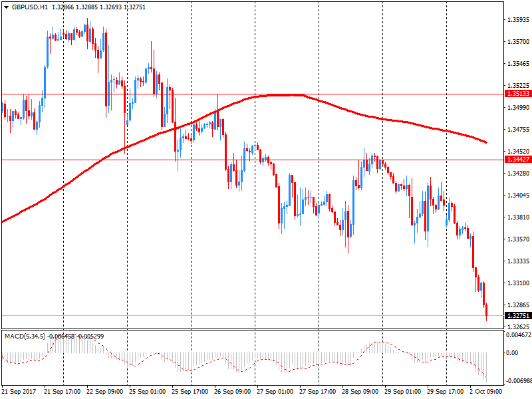Click the 1.32625 price scale label
Viewport: 532px width, 399px height.
(x=518, y=327)
